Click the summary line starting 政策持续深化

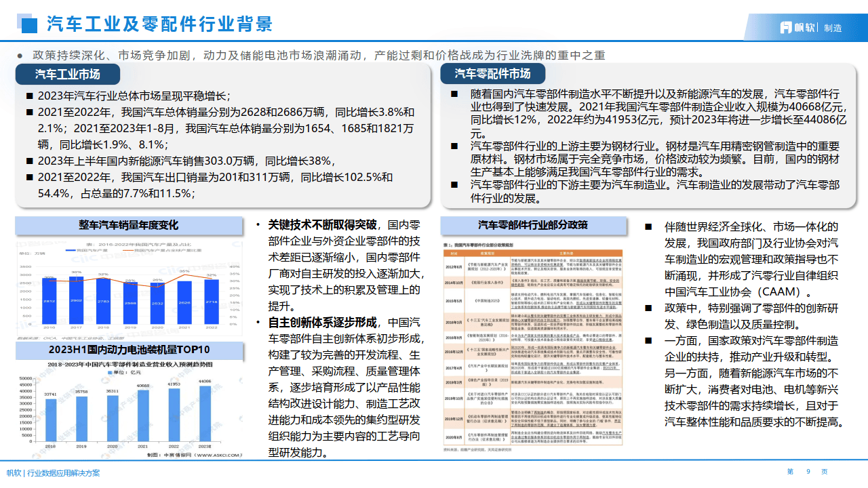[x=319, y=55]
